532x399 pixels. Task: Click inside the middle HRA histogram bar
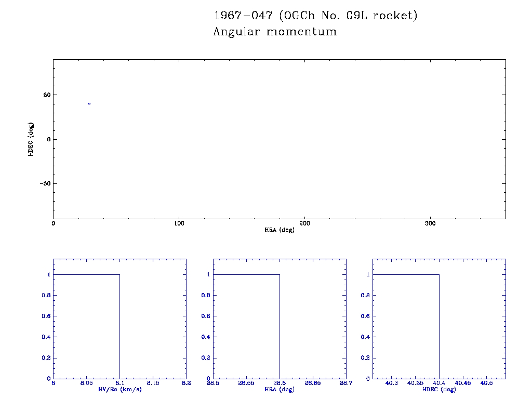[x=246, y=326]
